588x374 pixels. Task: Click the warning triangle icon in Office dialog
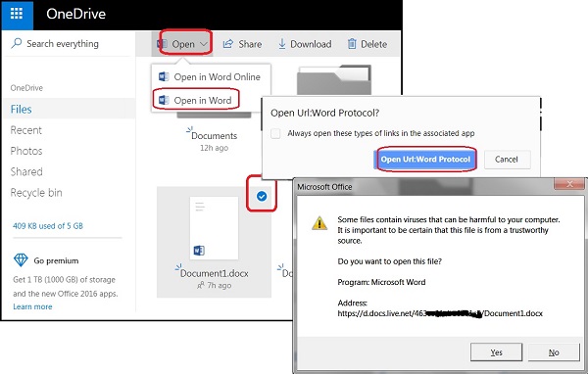tap(319, 223)
